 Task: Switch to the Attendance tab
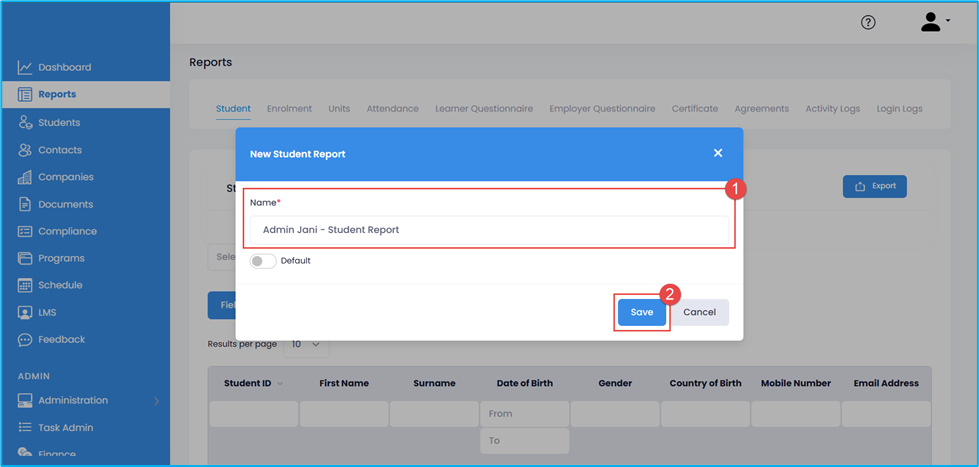(x=392, y=109)
